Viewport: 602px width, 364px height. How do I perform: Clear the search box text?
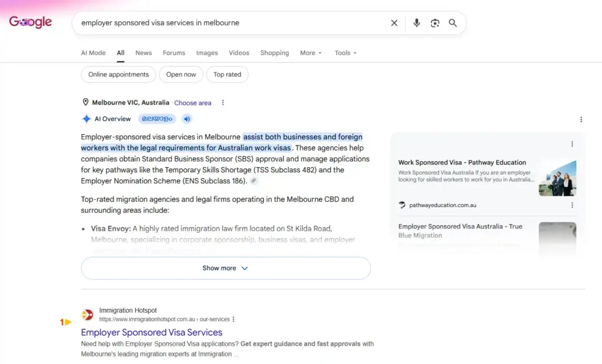coord(394,23)
